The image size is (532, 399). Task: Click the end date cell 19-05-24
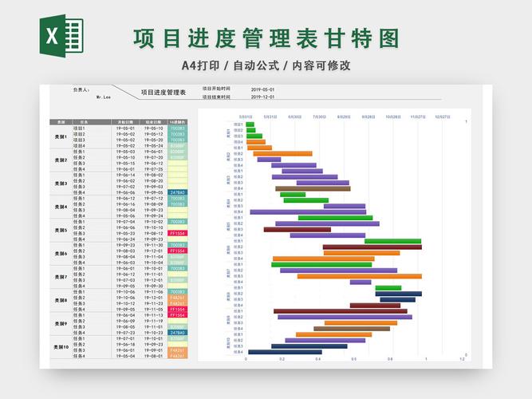click(154, 146)
